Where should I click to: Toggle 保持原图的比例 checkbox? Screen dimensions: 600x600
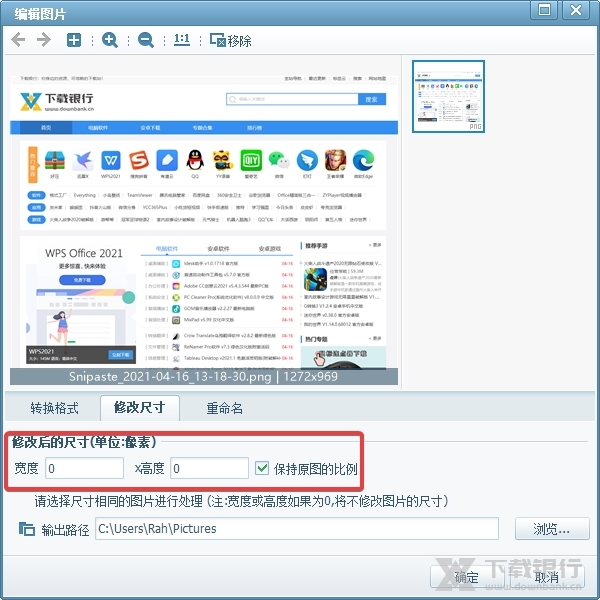262,468
